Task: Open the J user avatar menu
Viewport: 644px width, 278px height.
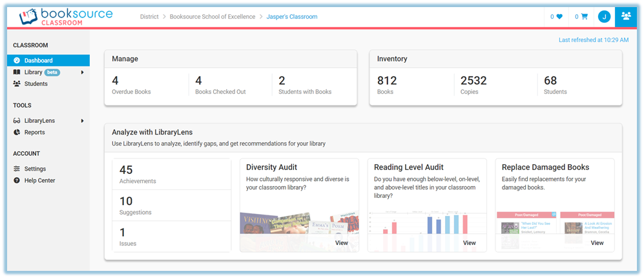Action: (604, 17)
